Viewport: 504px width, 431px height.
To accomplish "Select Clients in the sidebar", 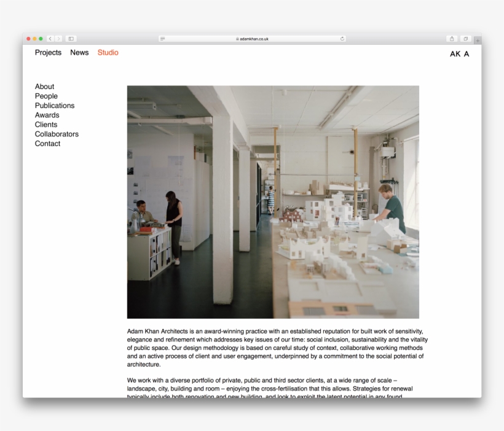I will pyautogui.click(x=46, y=125).
